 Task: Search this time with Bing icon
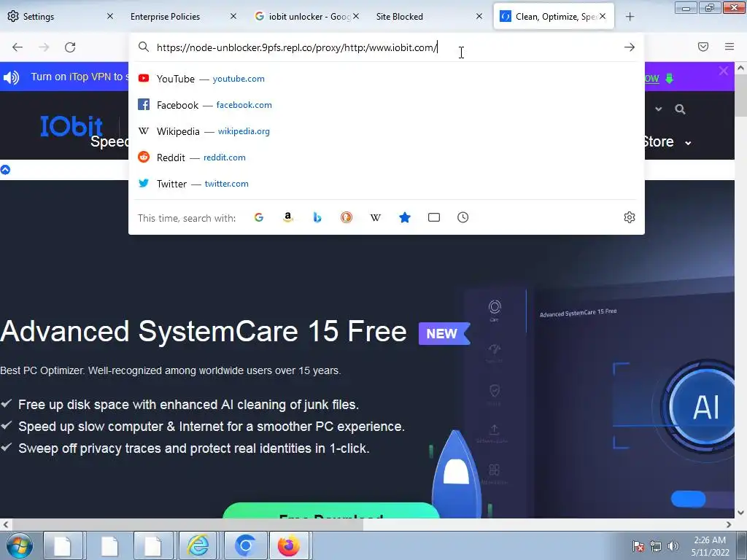(x=317, y=217)
